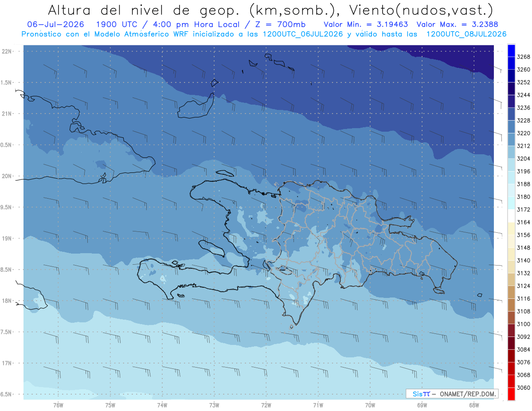The image size is (532, 411).
Task: Click the '74W' longitude axis label
Action: 162,405
